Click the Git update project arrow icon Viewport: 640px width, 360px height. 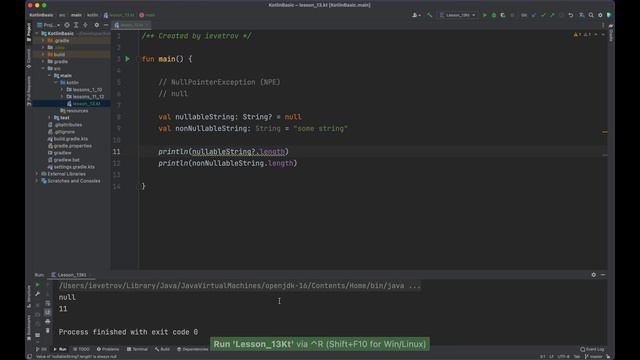point(534,15)
